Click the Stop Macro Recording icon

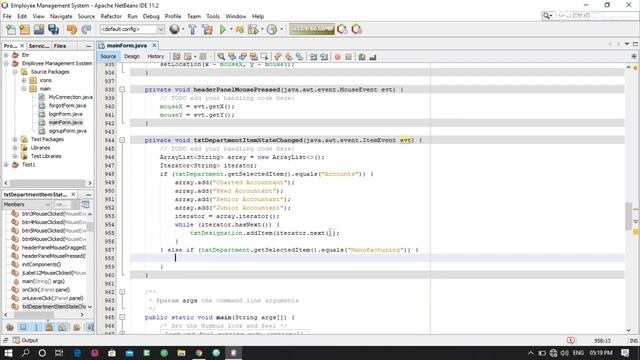(x=348, y=57)
